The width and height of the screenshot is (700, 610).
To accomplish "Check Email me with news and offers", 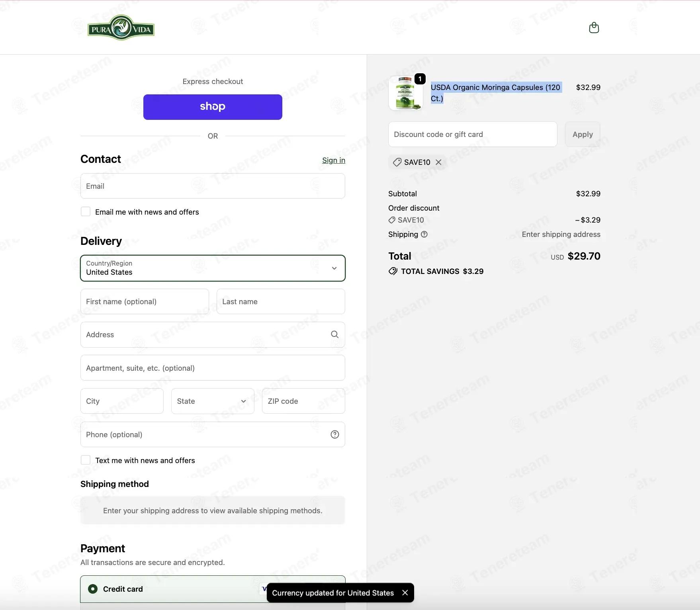I will (86, 211).
